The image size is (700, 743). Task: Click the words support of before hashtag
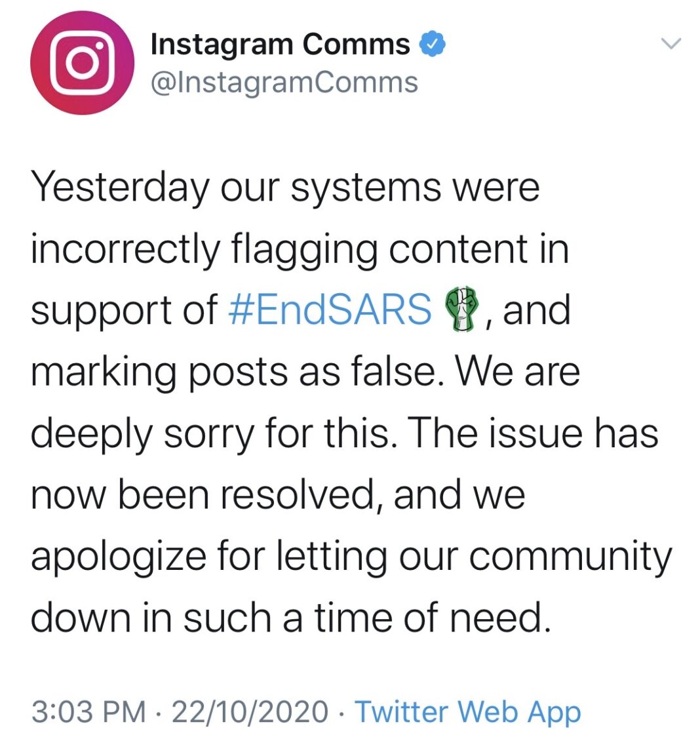pos(125,311)
